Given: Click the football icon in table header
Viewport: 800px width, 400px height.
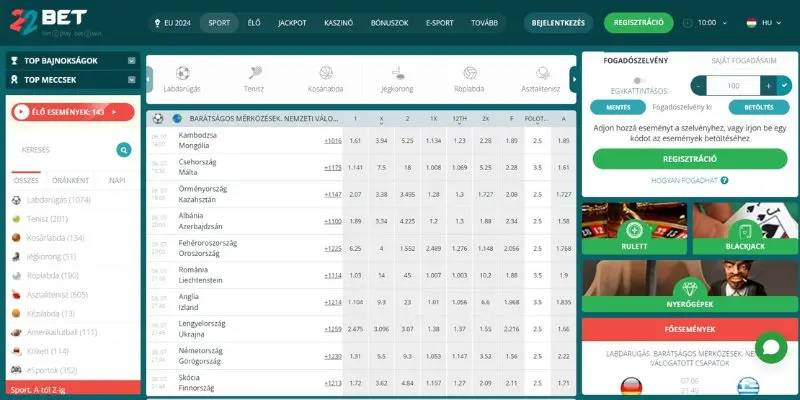Looking at the screenshot, I should pyautogui.click(x=158, y=118).
